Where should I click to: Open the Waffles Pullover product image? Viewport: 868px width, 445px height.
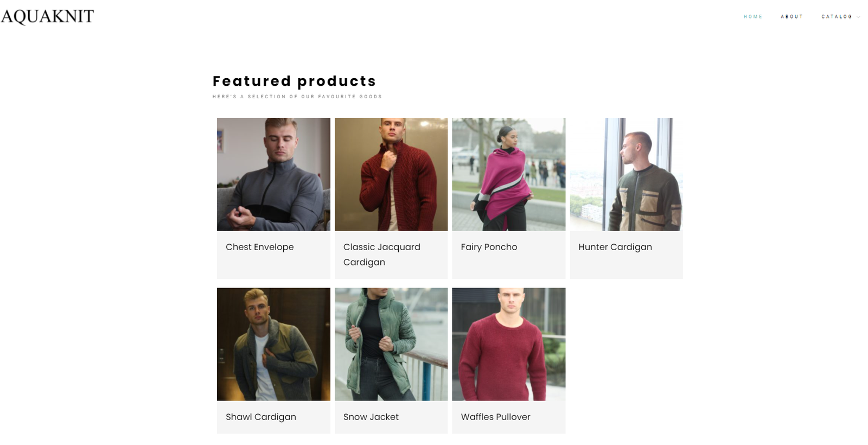(x=509, y=344)
